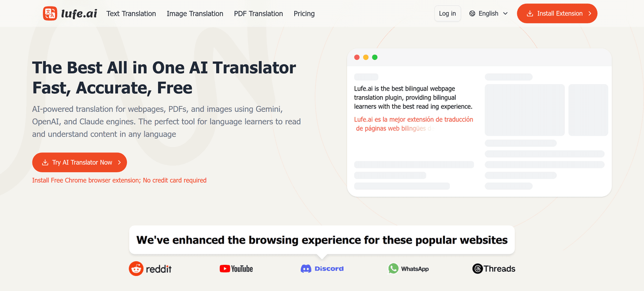
Task: Click the enhanced browsing experience banner
Action: 322,240
